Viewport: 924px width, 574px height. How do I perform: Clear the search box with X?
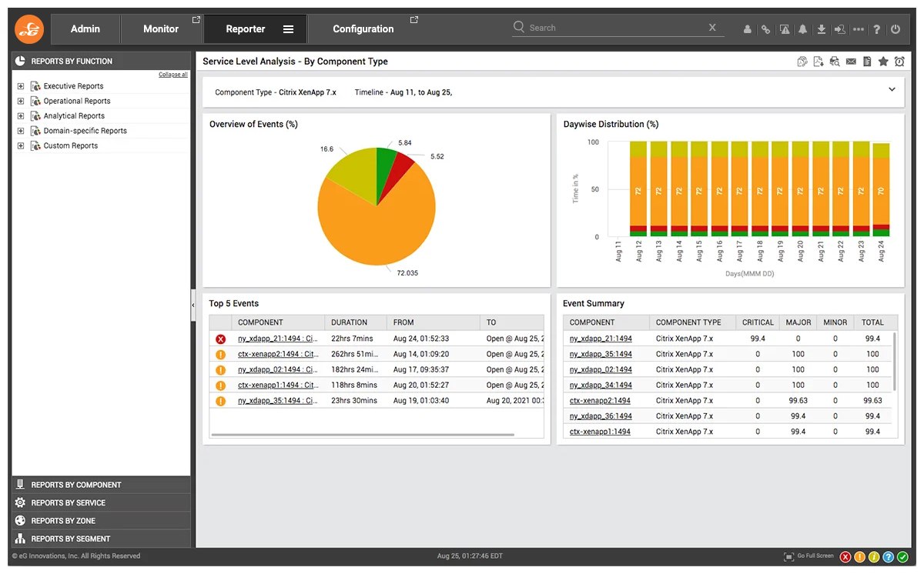712,28
